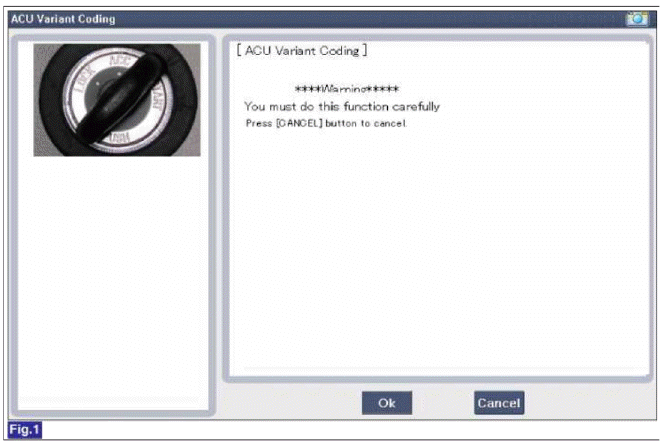Click 'You must do this function carefully' text
Screen dimensions: 661x444
[342, 107]
